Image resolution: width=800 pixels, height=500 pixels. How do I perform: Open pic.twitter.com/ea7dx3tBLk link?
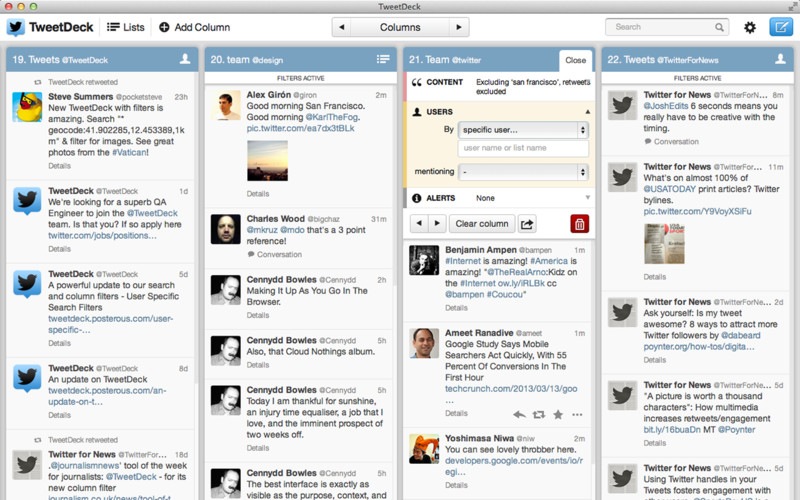(301, 128)
